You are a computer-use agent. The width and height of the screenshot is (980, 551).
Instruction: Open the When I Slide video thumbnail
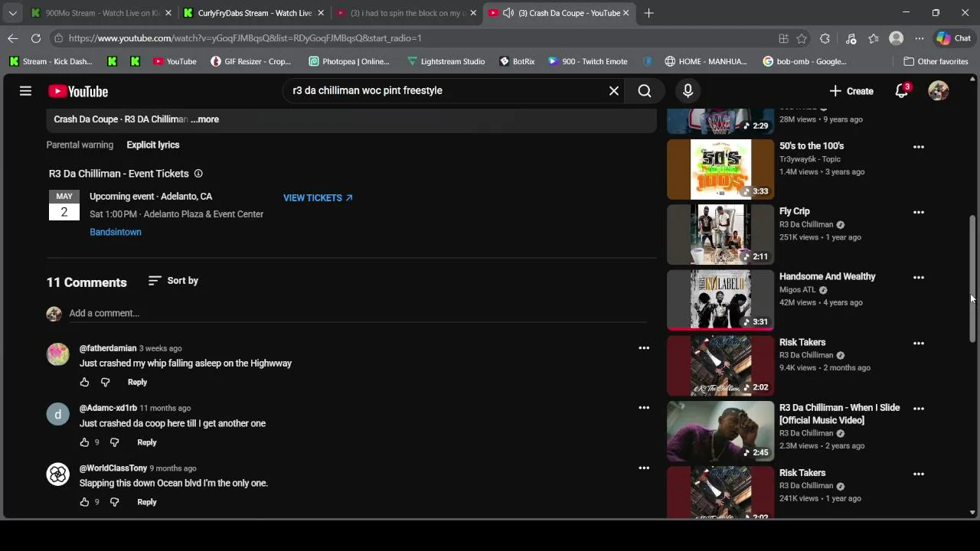coord(720,431)
